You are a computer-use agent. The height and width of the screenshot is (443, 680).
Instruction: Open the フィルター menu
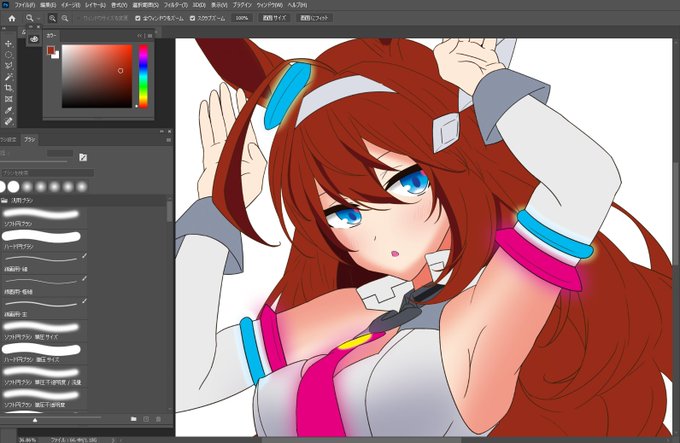click(176, 5)
